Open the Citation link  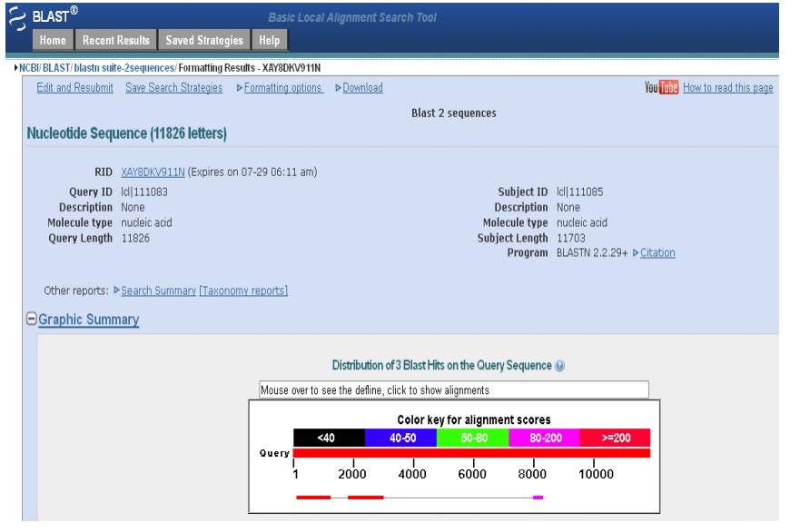pos(657,252)
